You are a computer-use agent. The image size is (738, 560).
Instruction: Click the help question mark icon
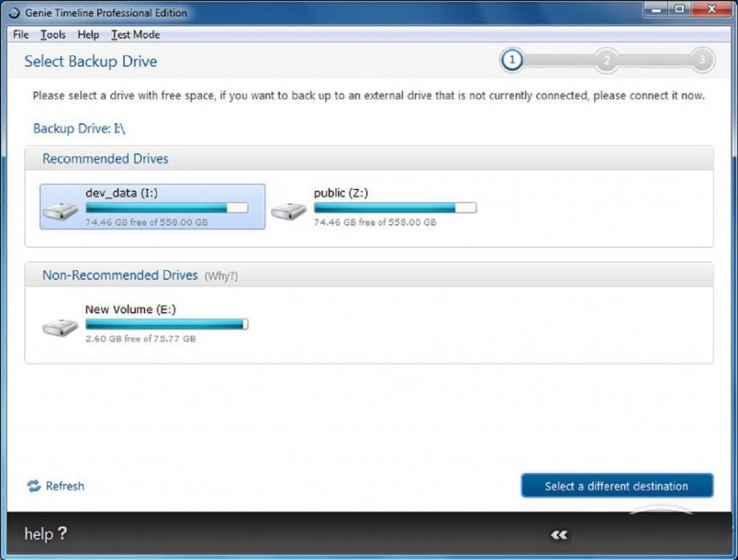pyautogui.click(x=62, y=534)
